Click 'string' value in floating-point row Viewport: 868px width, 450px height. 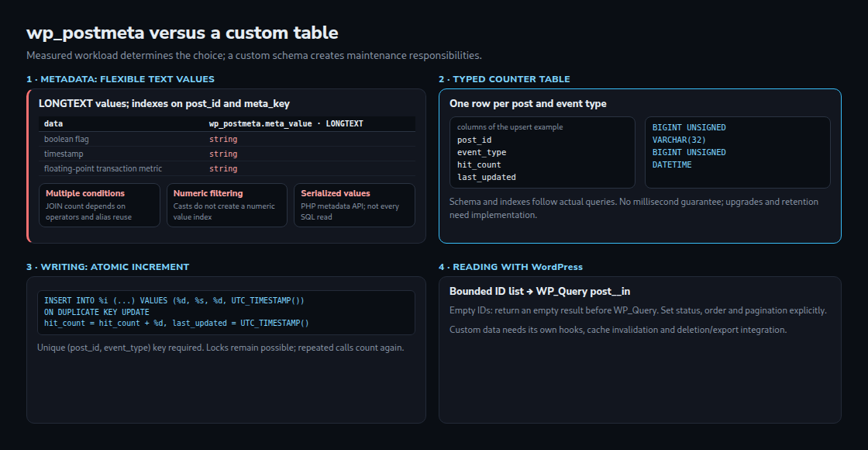(x=223, y=168)
